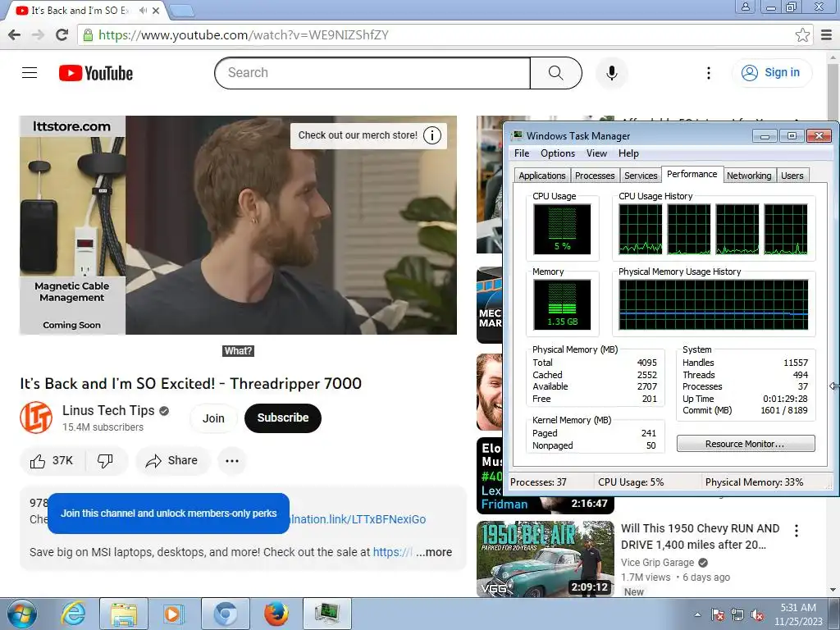Open the Windows Start button

click(21, 614)
